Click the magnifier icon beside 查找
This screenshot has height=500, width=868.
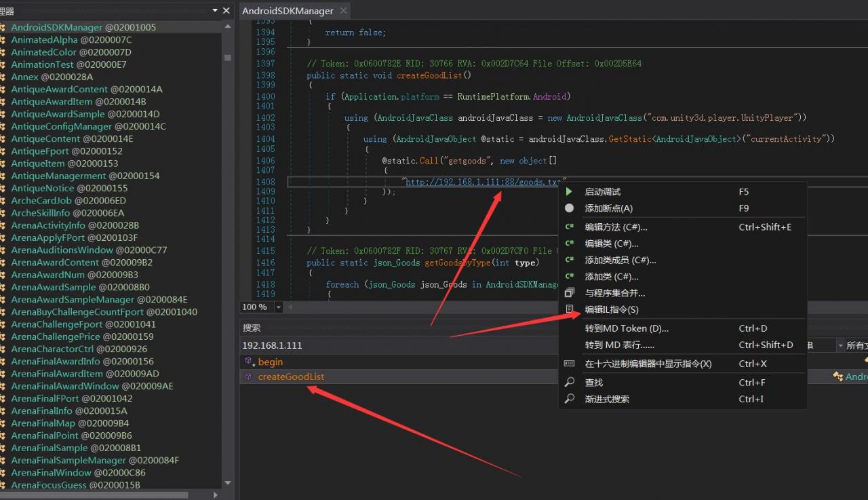570,383
